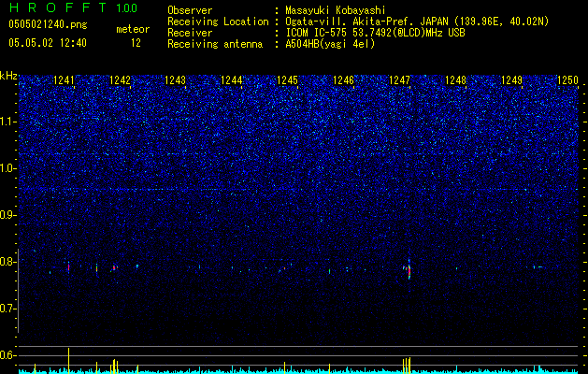The width and height of the screenshot is (588, 374).
Task: Click the 0.8 kHz axis label
Action: click(8, 262)
